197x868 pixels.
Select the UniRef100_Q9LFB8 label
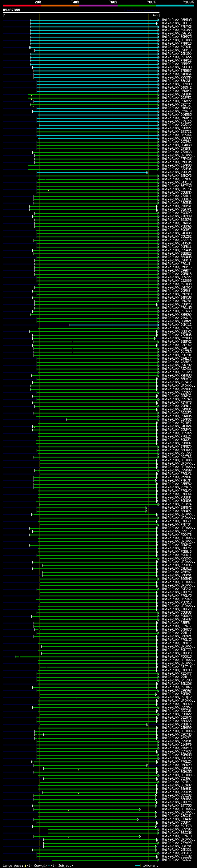pos(177,67)
